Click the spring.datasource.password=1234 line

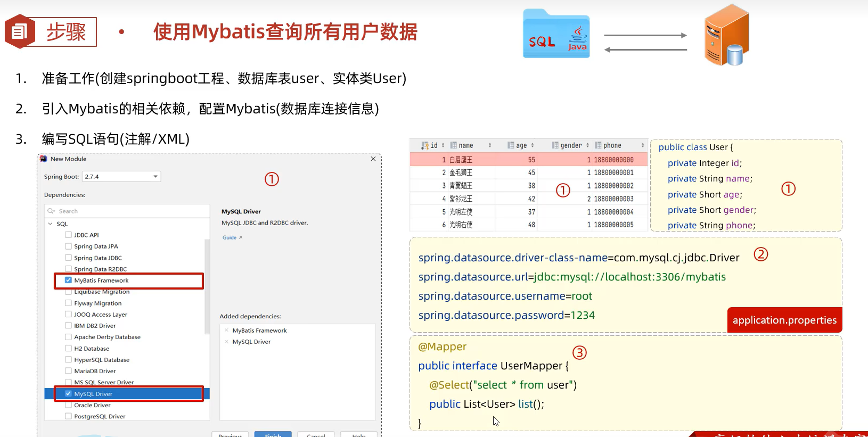[x=506, y=315]
